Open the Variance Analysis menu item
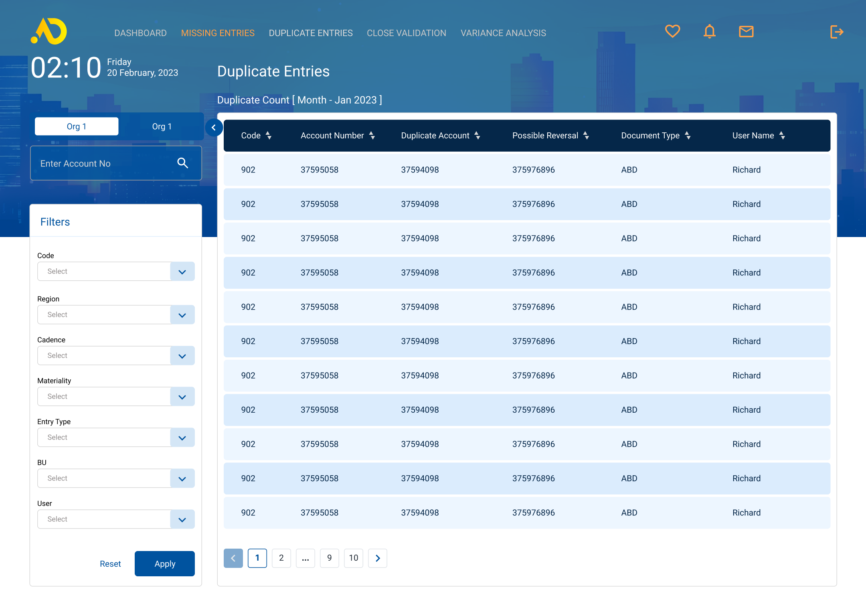Screen dimensions: 866x616 point(503,33)
